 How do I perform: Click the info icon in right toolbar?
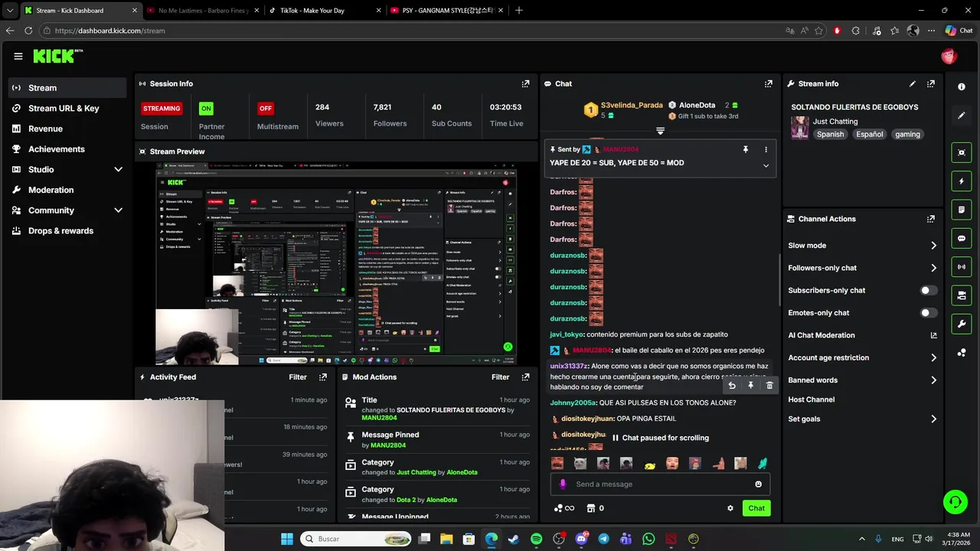click(x=962, y=86)
